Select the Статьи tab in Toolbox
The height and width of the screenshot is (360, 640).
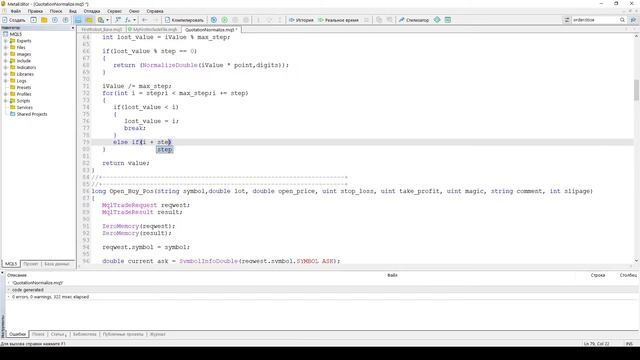click(x=58, y=334)
